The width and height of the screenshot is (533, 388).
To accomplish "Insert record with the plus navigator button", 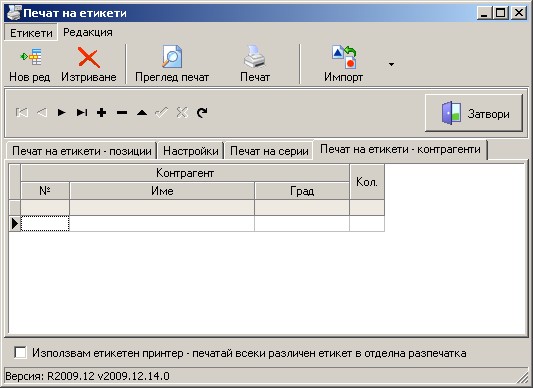I will (x=101, y=113).
